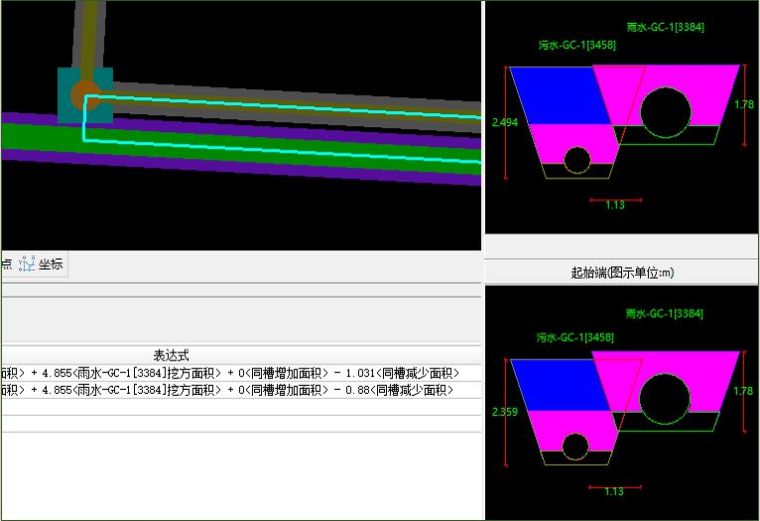Click the large pipe circle in top section view
760x521 pixels.
pos(665,112)
